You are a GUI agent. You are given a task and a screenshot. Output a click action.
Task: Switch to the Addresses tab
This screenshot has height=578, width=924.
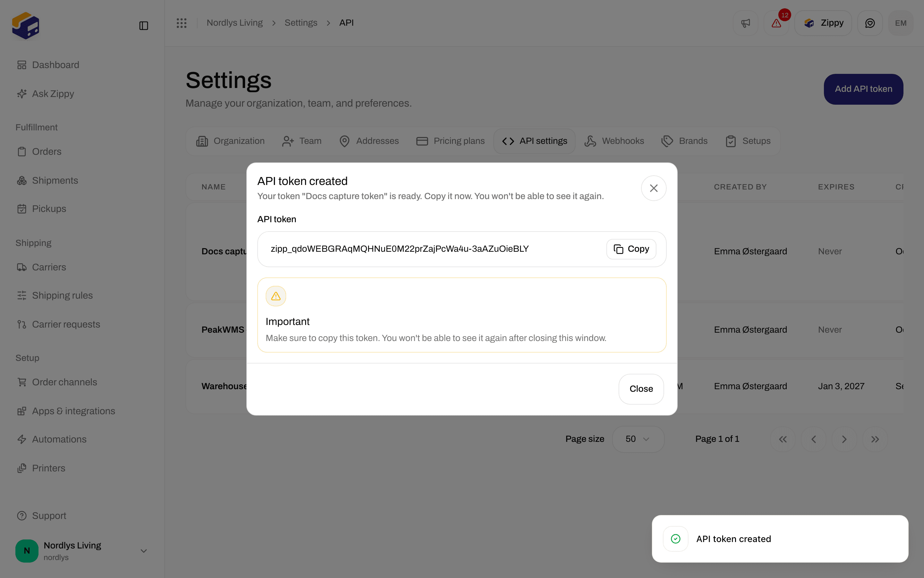(369, 141)
